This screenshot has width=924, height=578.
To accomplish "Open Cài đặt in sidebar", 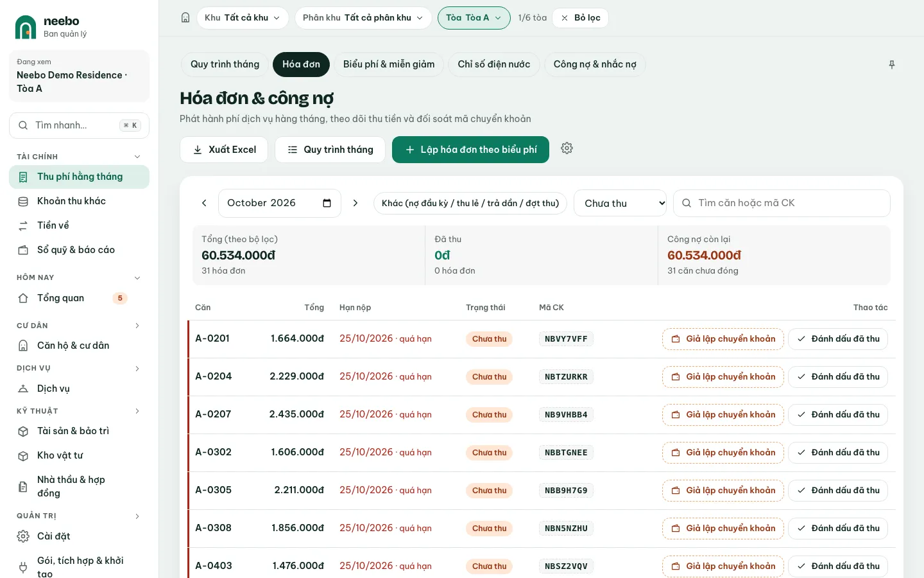I will click(79, 536).
